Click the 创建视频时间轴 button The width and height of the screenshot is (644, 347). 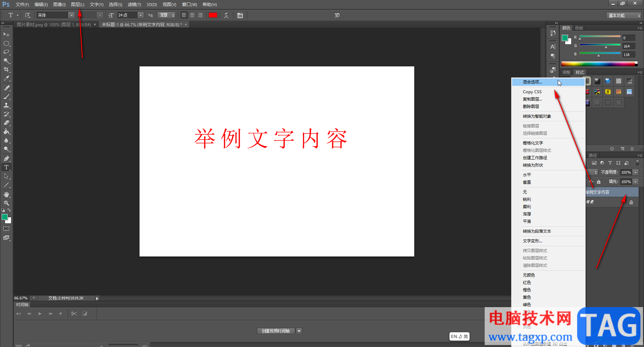click(x=276, y=331)
